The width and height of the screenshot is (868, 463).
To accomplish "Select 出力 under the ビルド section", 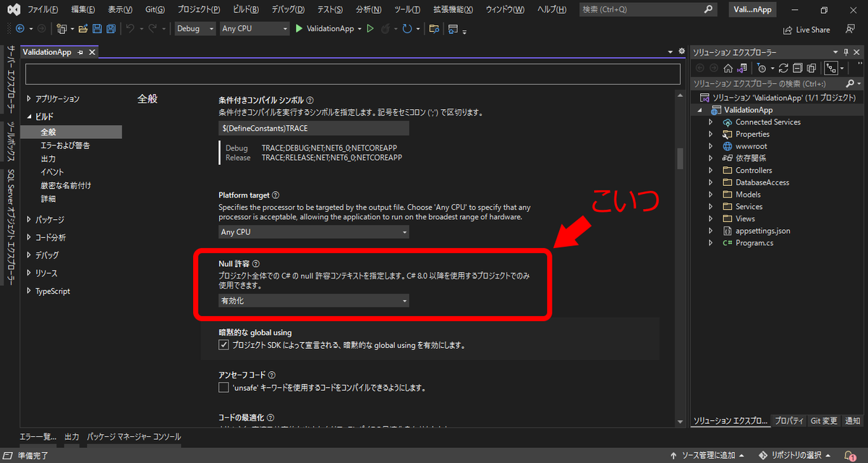I will [x=48, y=158].
